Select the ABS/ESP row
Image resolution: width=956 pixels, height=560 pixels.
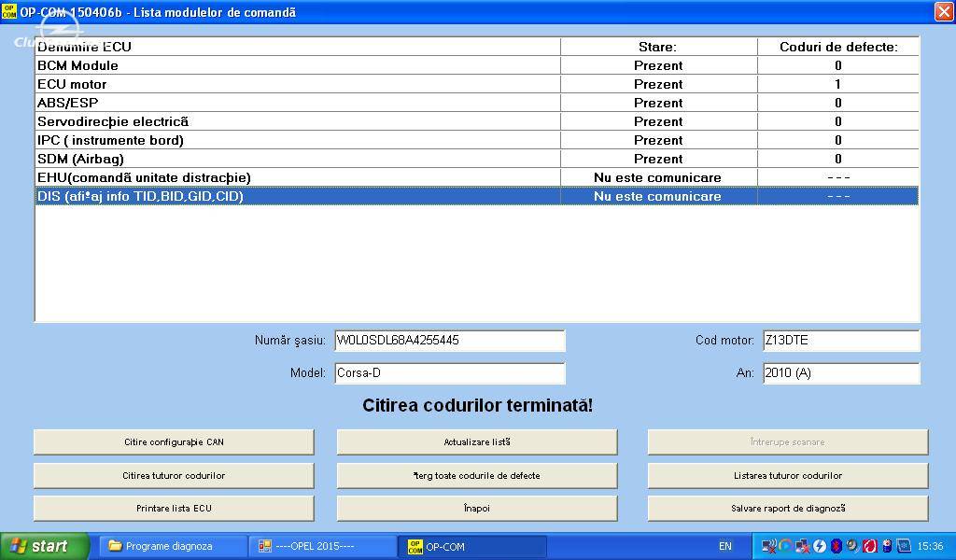click(x=477, y=103)
